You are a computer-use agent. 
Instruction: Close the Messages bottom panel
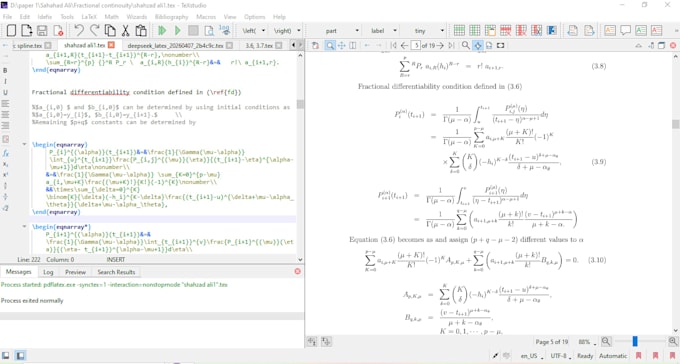pos(298,271)
